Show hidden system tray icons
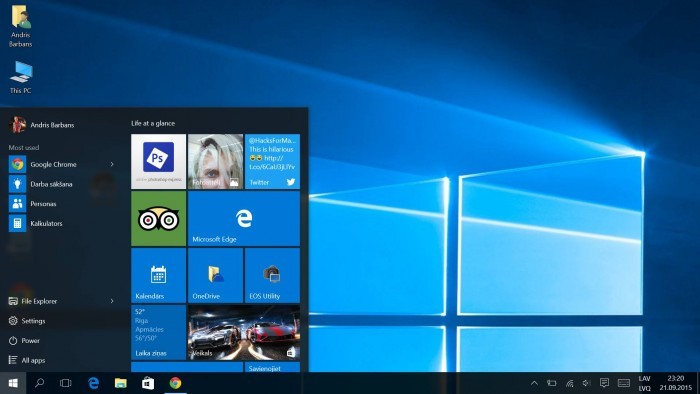The width and height of the screenshot is (700, 394). (534, 383)
